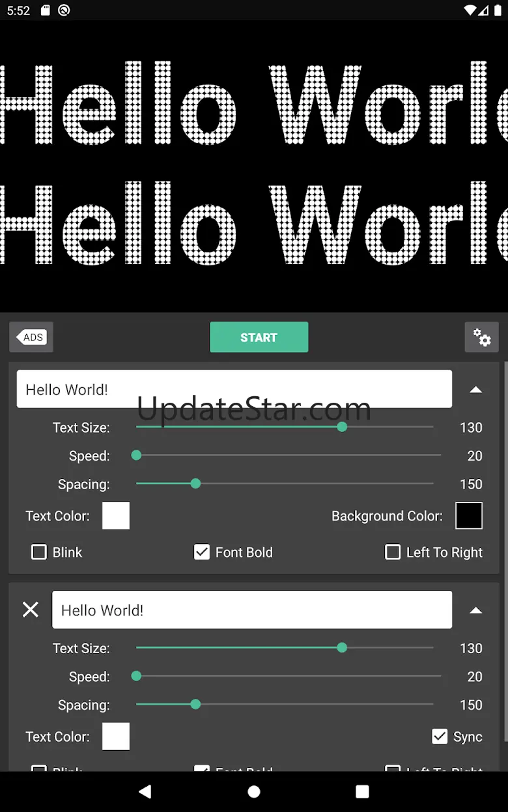Open the settings gears icon

coord(481,337)
